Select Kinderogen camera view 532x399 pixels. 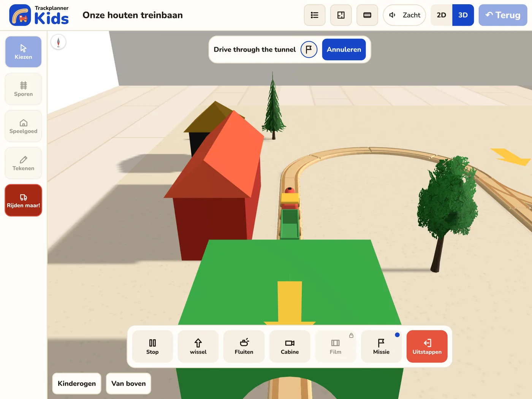pos(77,383)
